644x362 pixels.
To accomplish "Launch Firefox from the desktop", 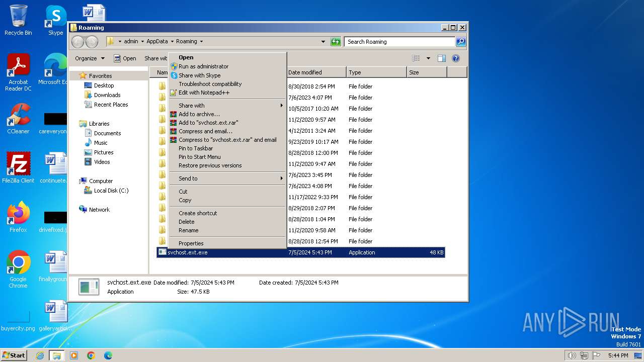I will (18, 217).
